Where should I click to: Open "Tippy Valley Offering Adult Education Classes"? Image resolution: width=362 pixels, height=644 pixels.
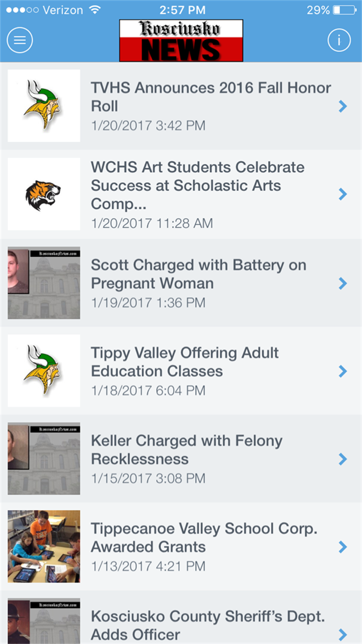pyautogui.click(x=185, y=362)
